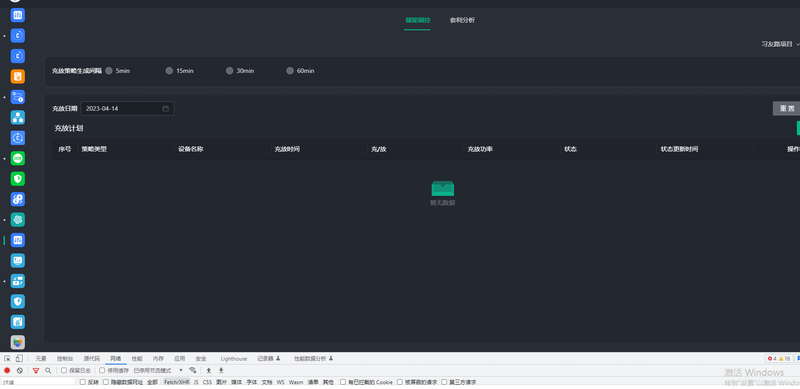800x389 pixels.
Task: Export HAR file download arrow
Action: pos(221,370)
